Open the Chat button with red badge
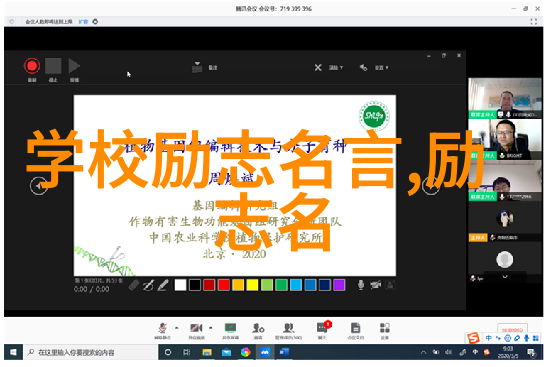 (x=322, y=331)
